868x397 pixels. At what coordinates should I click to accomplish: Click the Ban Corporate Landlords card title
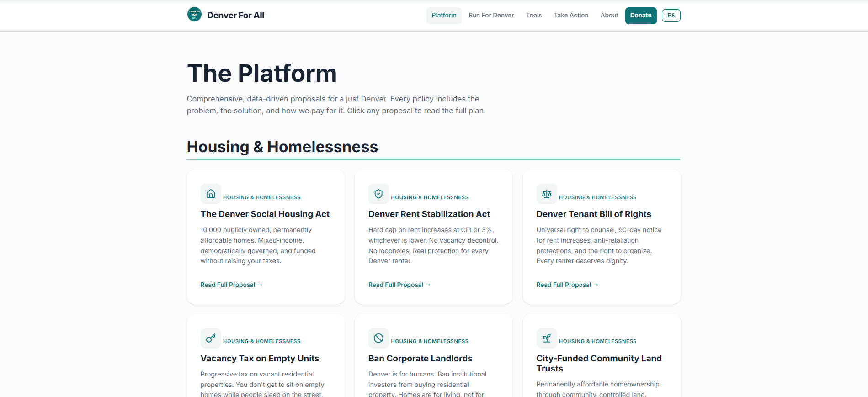[420, 358]
